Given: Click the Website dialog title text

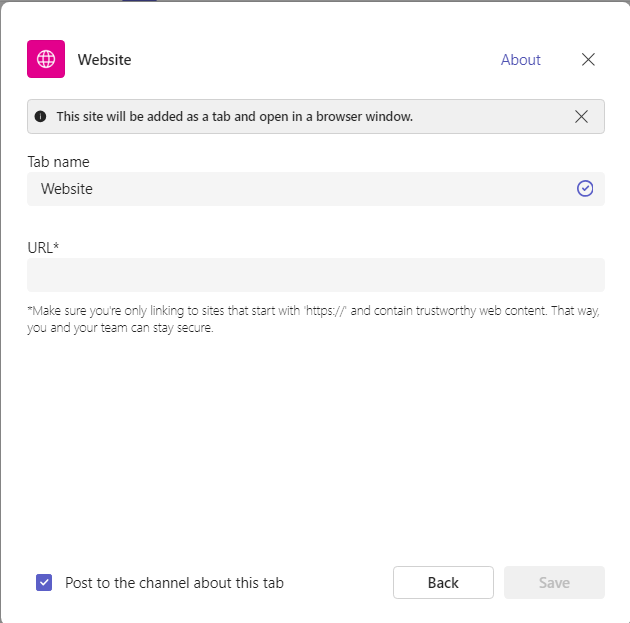Looking at the screenshot, I should tap(104, 60).
